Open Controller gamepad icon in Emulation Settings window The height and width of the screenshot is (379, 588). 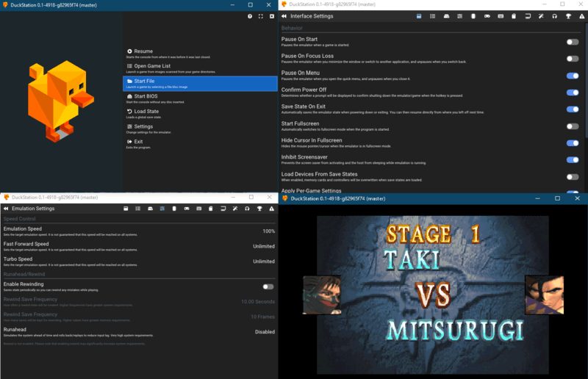pyautogui.click(x=187, y=209)
